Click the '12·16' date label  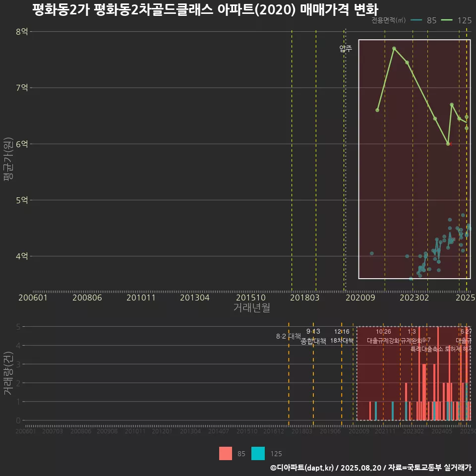pyautogui.click(x=342, y=332)
